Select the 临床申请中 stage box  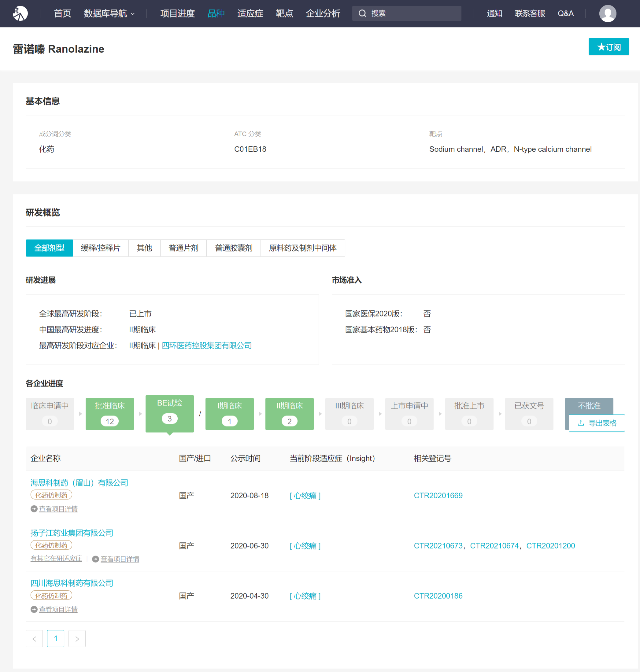50,414
